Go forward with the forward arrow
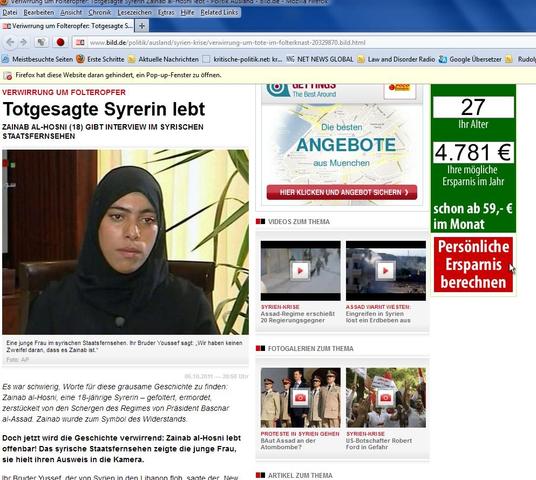This screenshot has width=536, height=480. (x=23, y=42)
